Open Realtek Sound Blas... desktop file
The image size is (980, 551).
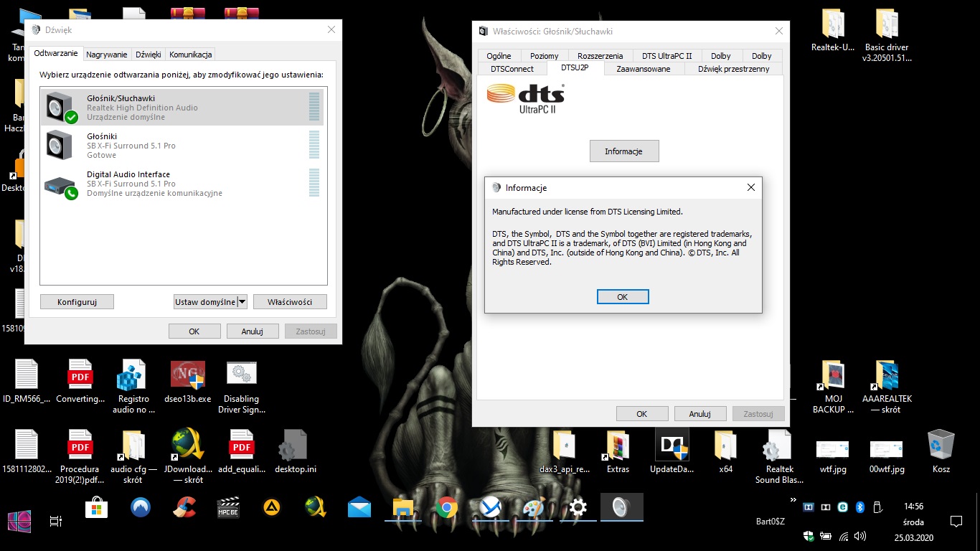(x=778, y=456)
